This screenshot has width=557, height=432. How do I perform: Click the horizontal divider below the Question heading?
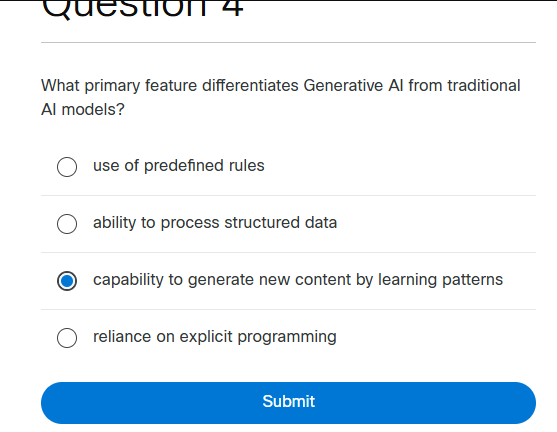click(288, 42)
